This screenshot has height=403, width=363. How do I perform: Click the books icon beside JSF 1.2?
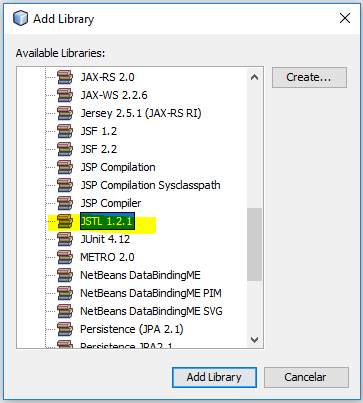(65, 131)
